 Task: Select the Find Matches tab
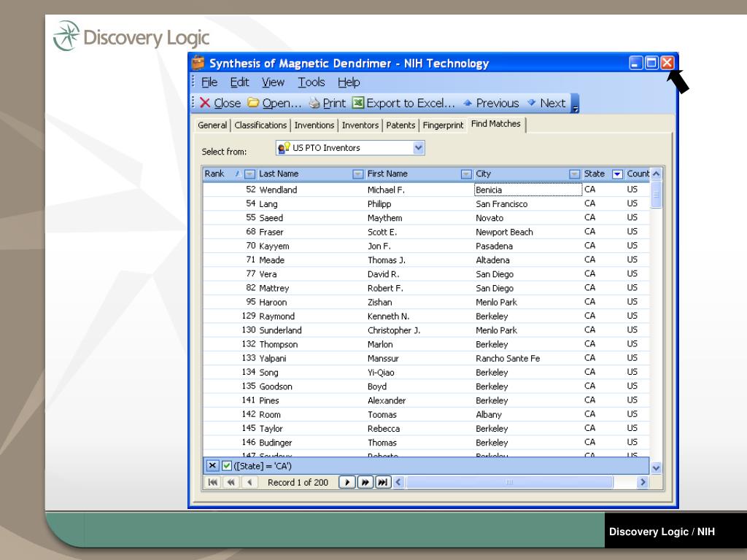coord(496,124)
